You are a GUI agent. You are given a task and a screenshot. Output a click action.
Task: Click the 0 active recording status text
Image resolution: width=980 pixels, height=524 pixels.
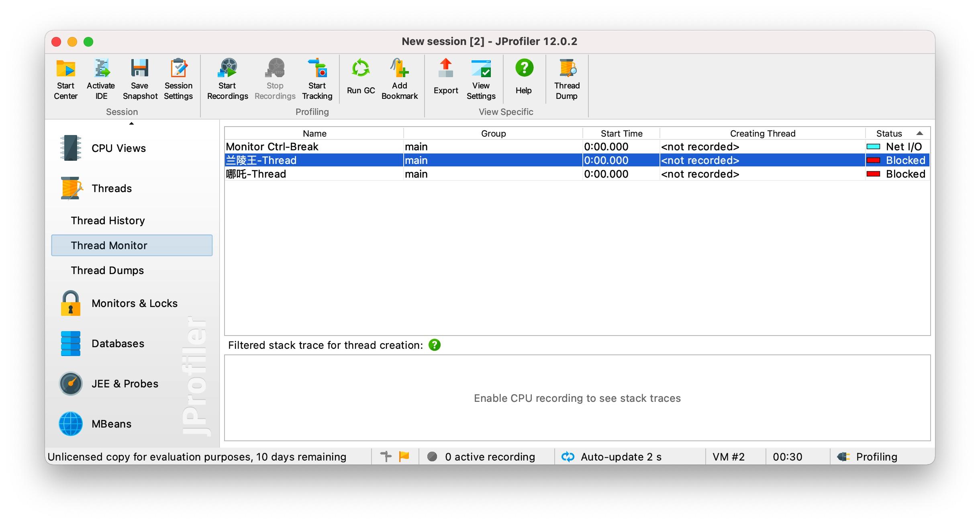coord(490,456)
